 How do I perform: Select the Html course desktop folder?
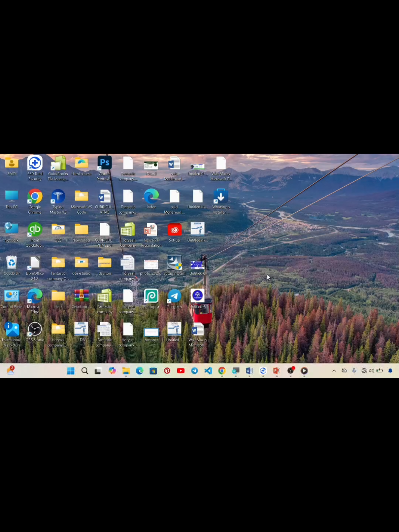coord(81,166)
